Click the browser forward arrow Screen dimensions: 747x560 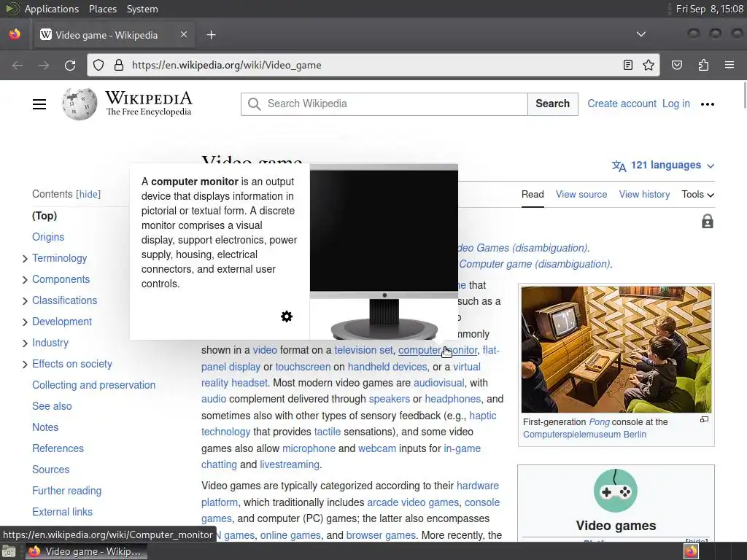coord(44,65)
